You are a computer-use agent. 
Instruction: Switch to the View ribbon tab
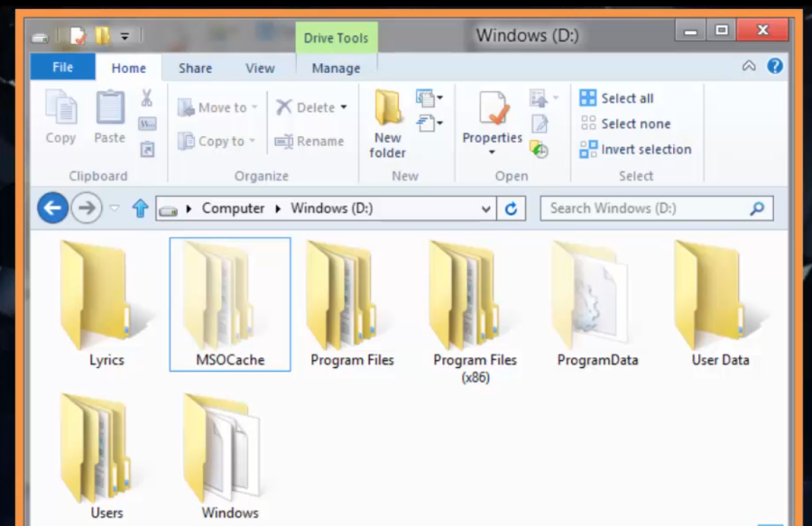pyautogui.click(x=260, y=68)
